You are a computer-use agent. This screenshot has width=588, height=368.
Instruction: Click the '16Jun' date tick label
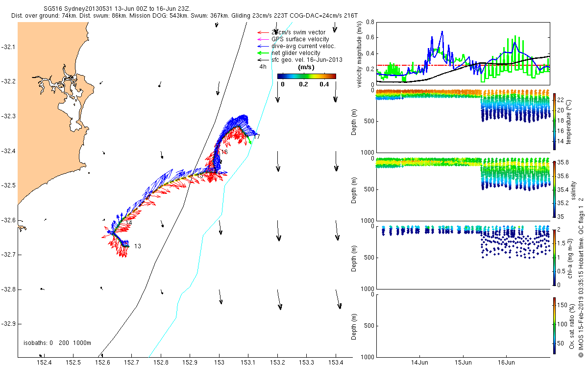click(507, 362)
